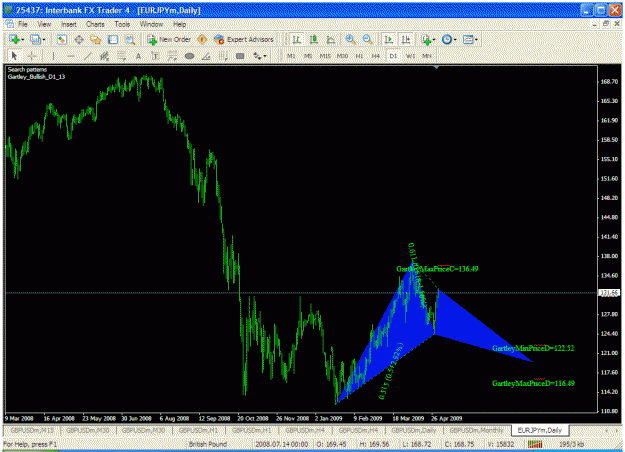The height and width of the screenshot is (452, 625).
Task: Open the File menu
Action: pyautogui.click(x=23, y=24)
